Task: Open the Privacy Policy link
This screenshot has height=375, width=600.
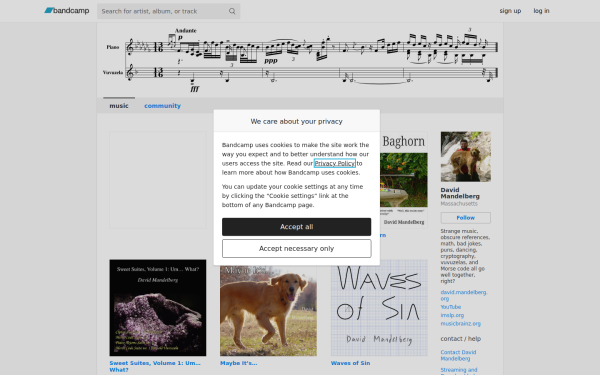Action: (334, 163)
